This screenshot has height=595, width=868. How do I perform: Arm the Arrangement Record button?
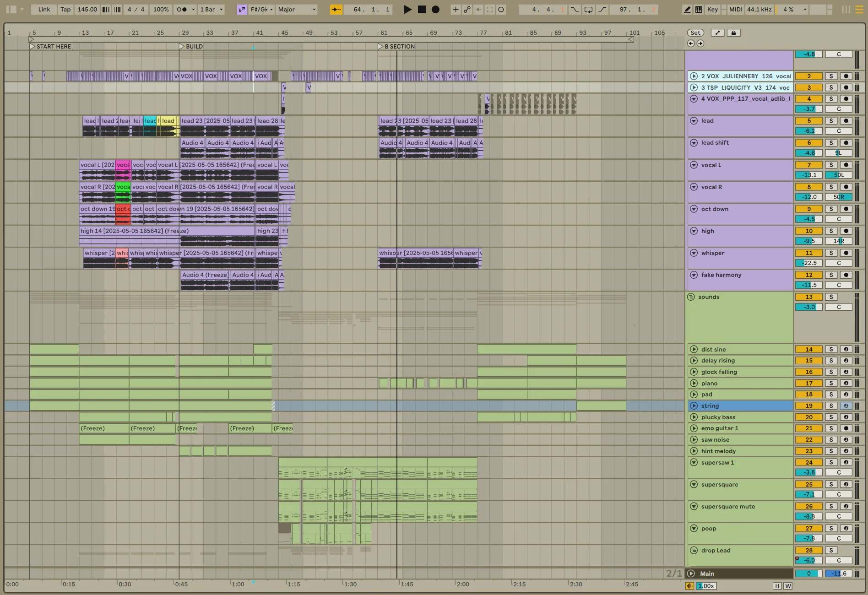point(435,9)
